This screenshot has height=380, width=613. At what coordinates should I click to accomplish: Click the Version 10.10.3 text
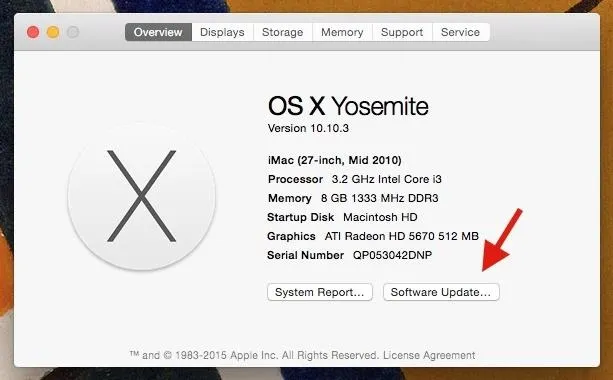click(x=308, y=128)
